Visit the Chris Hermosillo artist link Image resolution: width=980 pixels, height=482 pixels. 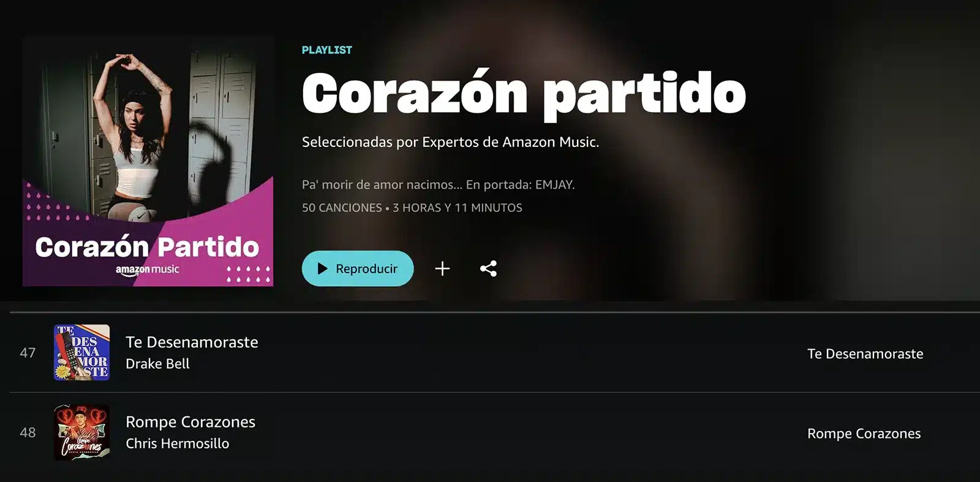pos(178,443)
